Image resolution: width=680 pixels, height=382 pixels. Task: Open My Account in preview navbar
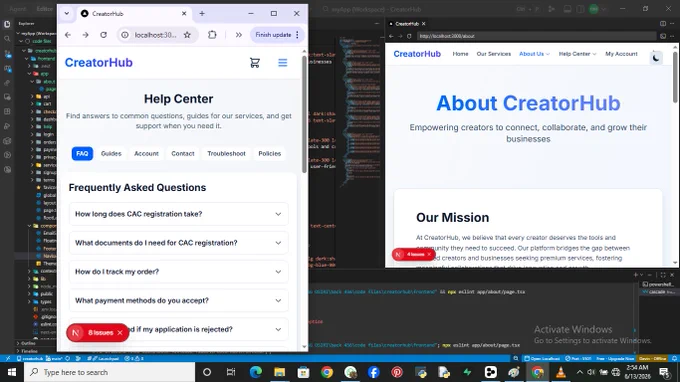click(621, 54)
